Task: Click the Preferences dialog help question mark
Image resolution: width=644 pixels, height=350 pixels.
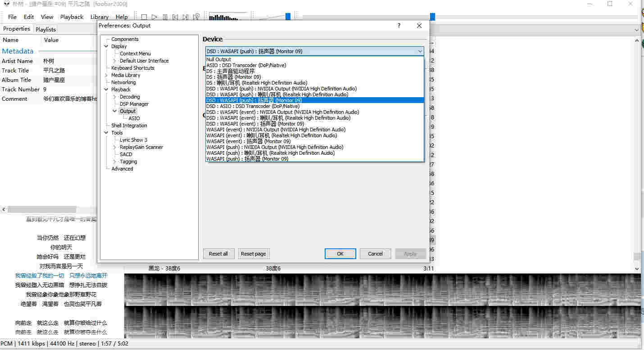Action: [x=399, y=26]
